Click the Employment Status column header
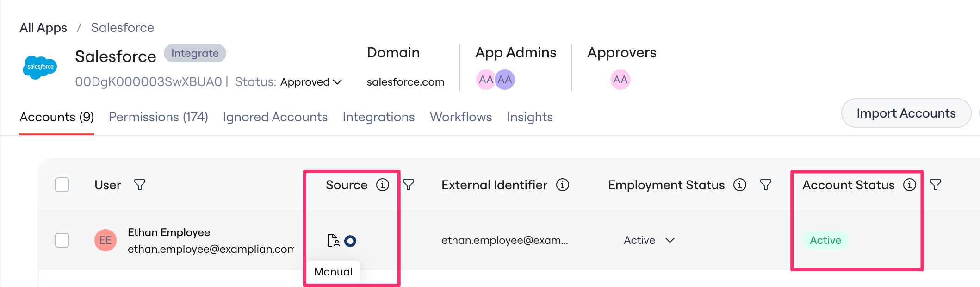This screenshot has width=980, height=287. coord(666,185)
